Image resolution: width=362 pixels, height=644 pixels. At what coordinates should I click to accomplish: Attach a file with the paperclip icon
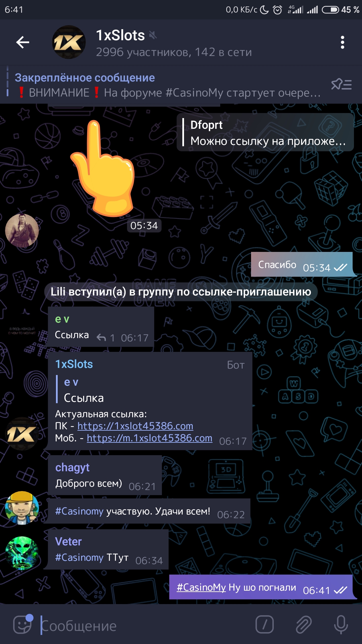[x=303, y=625]
